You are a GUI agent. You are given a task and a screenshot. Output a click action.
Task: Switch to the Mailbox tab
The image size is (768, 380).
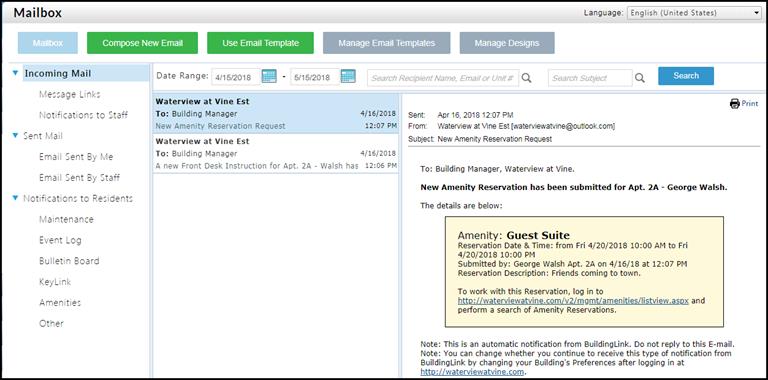(x=48, y=43)
